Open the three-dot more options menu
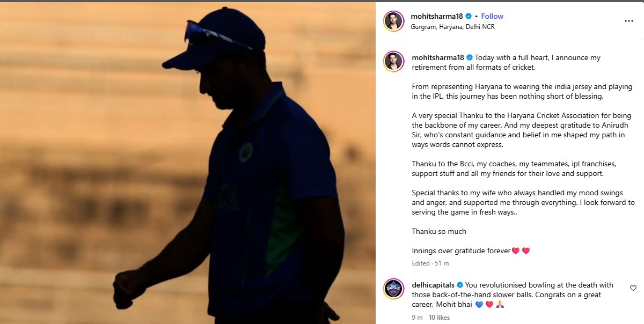The image size is (644, 324). click(629, 21)
